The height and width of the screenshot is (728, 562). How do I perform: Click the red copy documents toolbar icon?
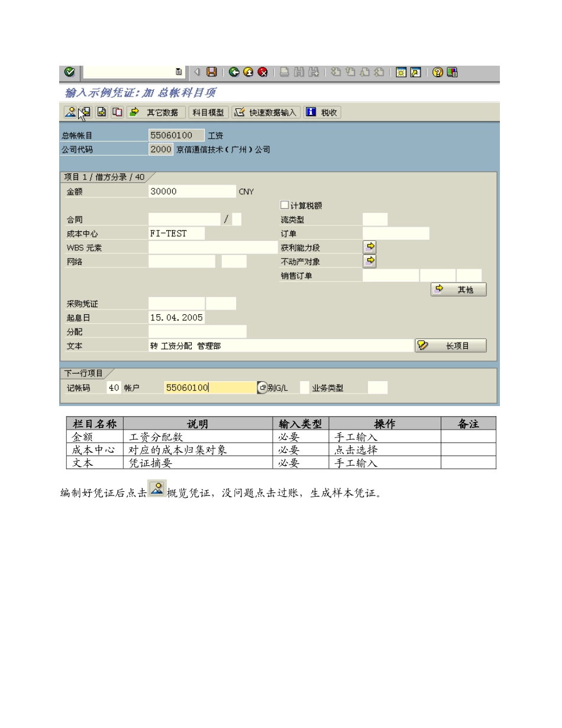pos(118,112)
